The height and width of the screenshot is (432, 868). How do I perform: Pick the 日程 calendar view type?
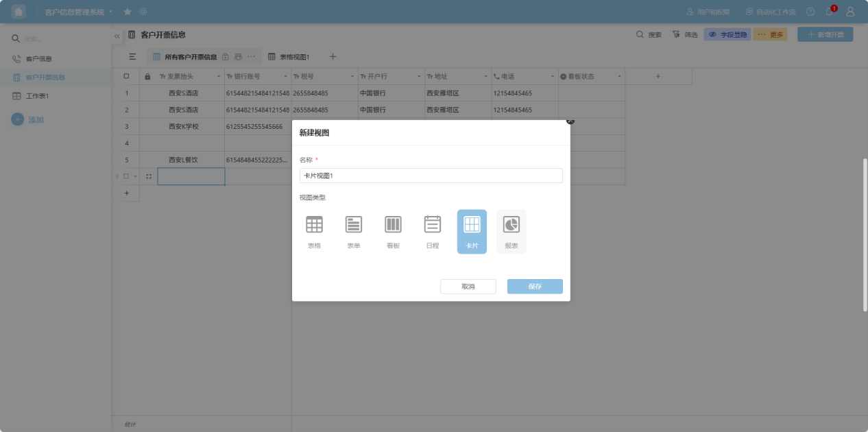[433, 231]
